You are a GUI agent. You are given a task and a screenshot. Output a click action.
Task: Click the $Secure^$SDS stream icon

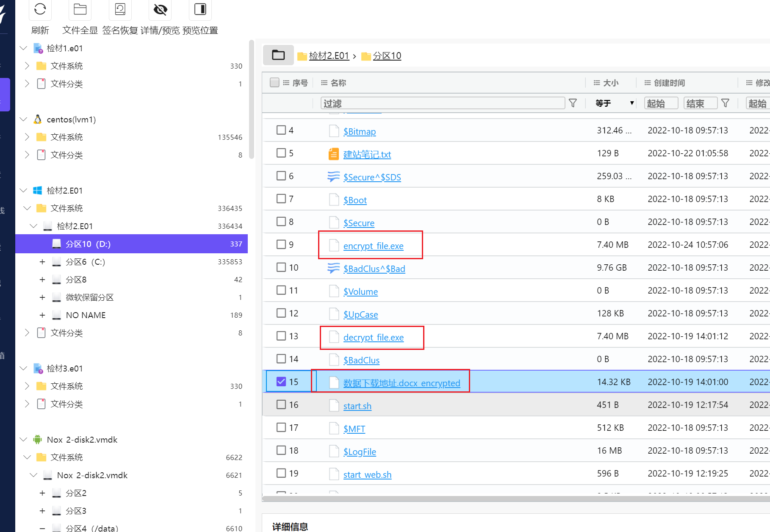334,177
